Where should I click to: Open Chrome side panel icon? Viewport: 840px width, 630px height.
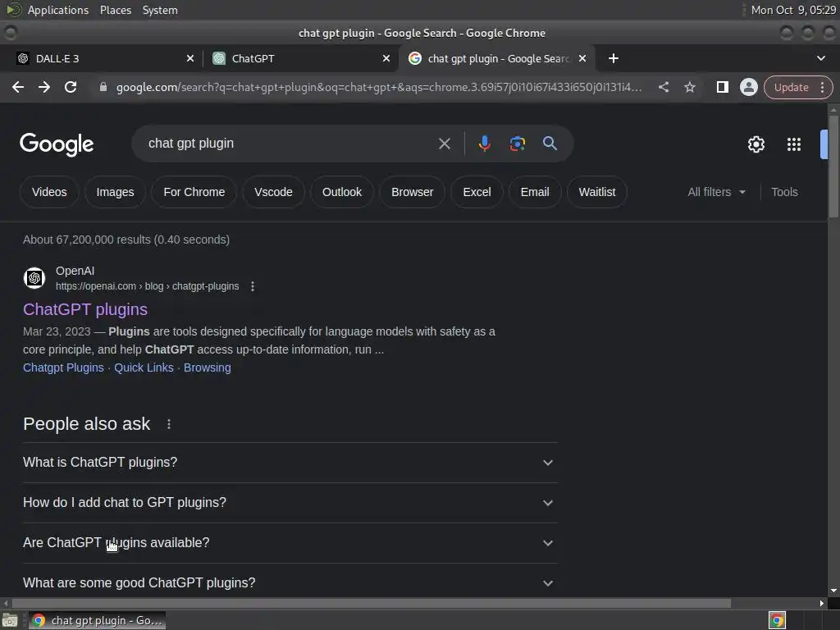[x=722, y=87]
